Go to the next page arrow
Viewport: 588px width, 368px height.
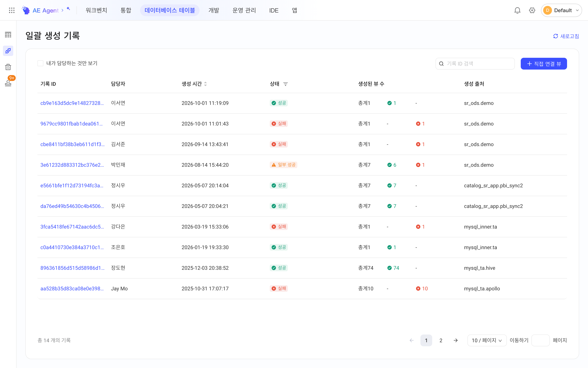click(x=456, y=340)
